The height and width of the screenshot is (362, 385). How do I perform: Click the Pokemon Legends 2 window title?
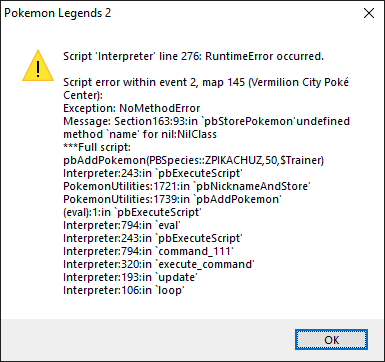(x=58, y=13)
